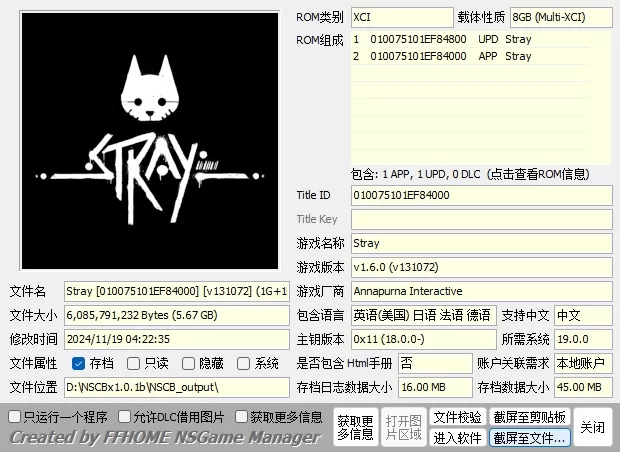Click 截屏至剪贴板 screenshot to clipboard button
The width and height of the screenshot is (620, 452).
coord(529,417)
